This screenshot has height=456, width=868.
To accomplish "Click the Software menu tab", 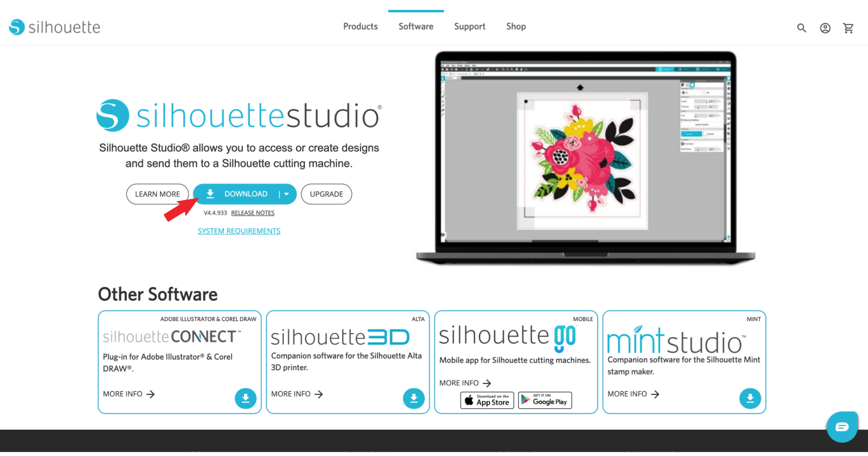I will tap(416, 27).
